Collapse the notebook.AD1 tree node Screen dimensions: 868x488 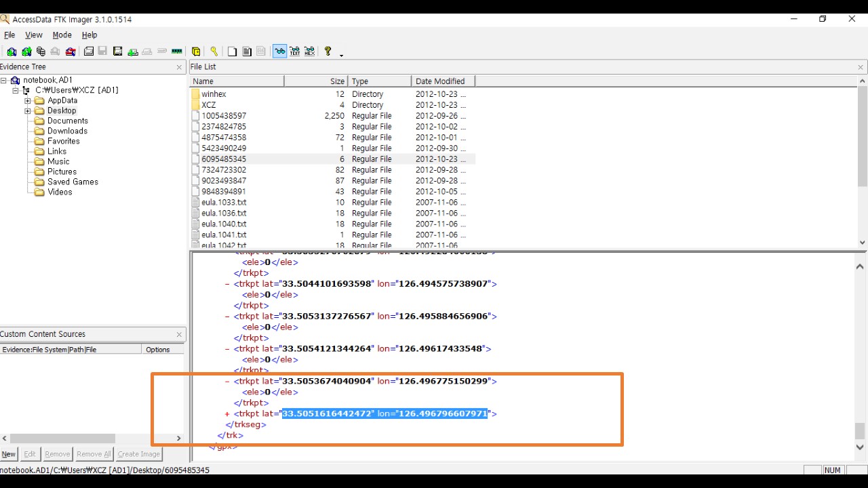click(3, 80)
